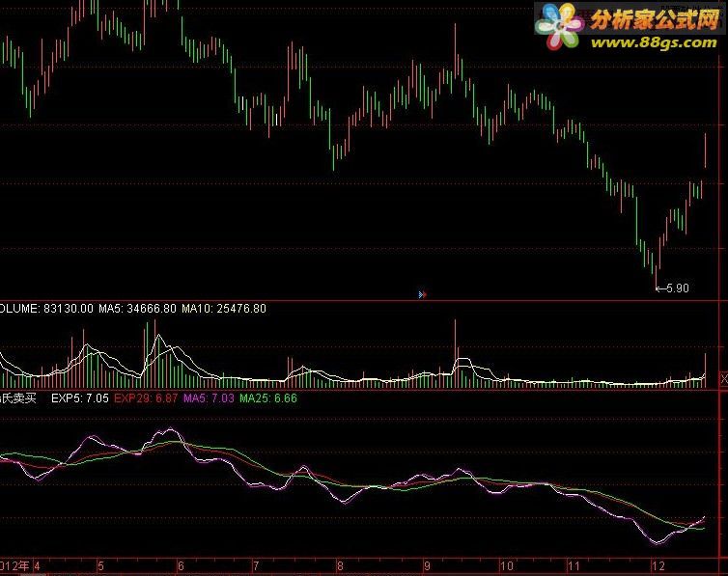Screen dimensions: 728x576
Task: Select the purple MA5: 7.03 value
Action: [x=209, y=398]
